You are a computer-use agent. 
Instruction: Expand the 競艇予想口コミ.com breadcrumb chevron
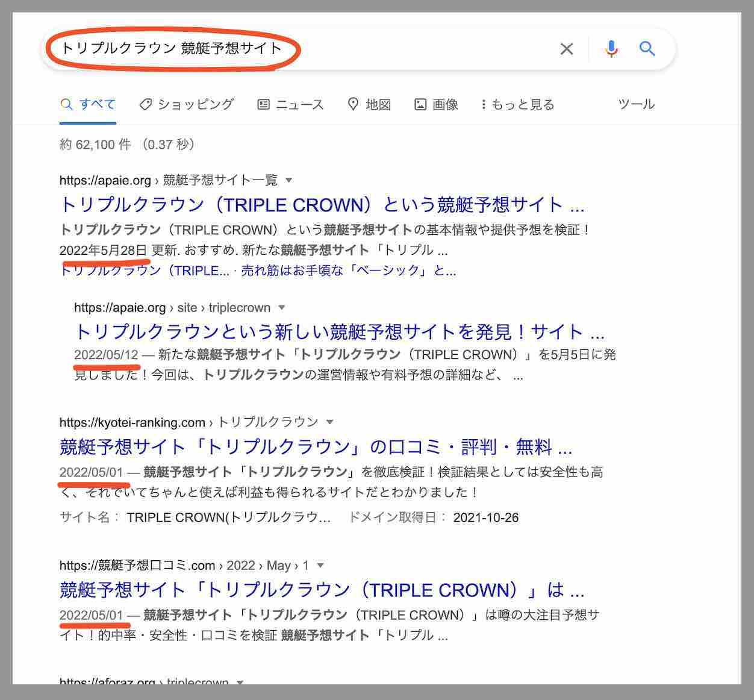point(320,565)
